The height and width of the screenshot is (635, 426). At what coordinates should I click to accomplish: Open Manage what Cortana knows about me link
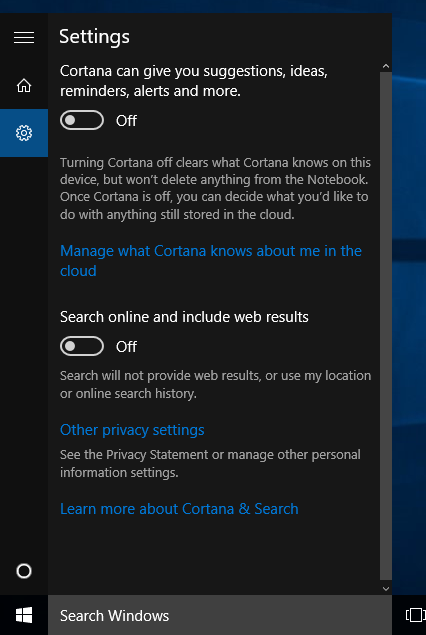point(211,260)
